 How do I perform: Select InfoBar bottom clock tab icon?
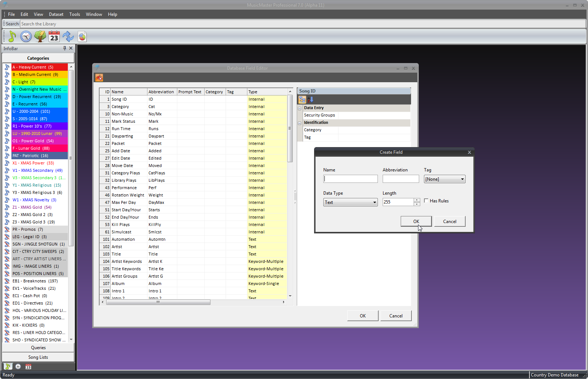click(x=18, y=366)
